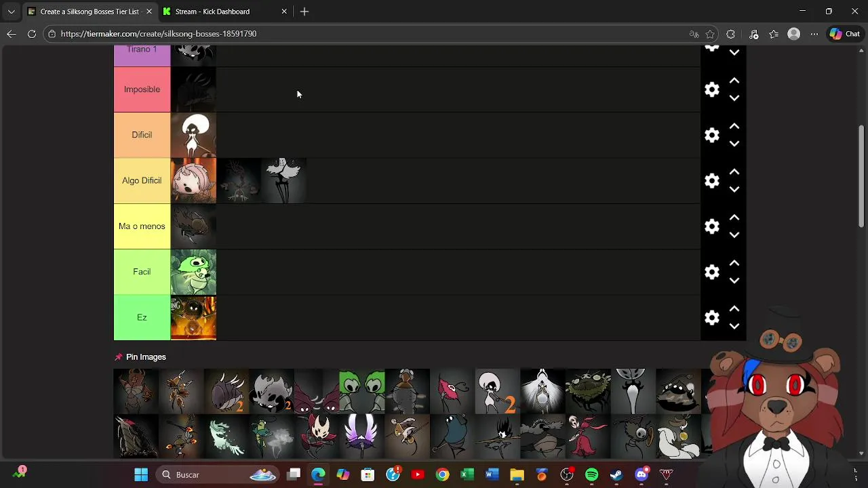Click the Pin Images label

[x=146, y=357]
